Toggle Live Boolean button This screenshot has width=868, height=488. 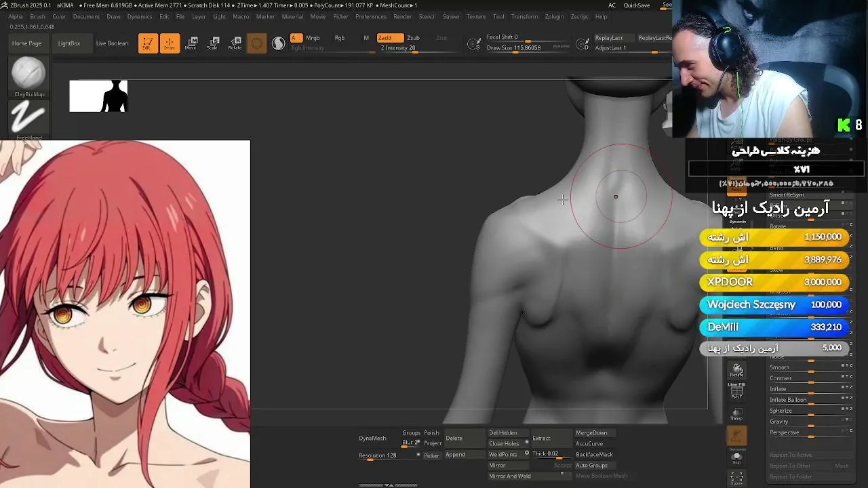click(x=112, y=43)
